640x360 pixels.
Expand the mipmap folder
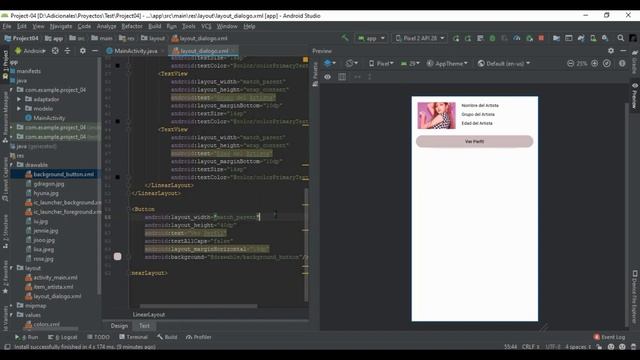[11, 305]
